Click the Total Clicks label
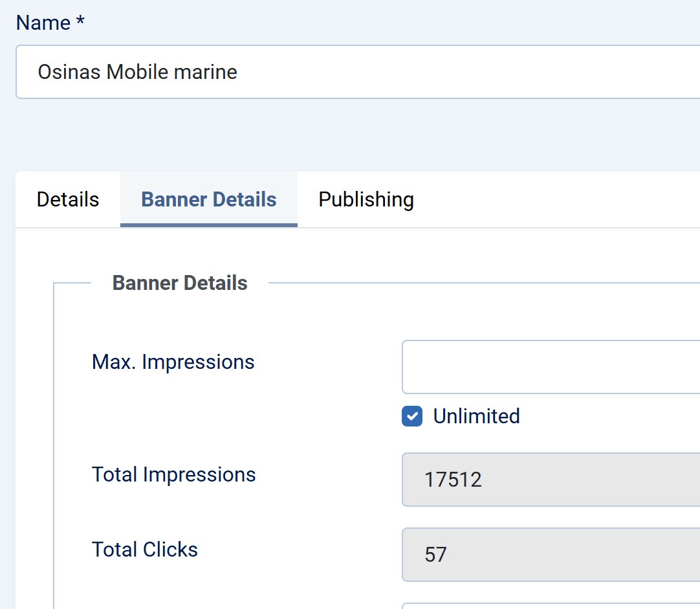 pyautogui.click(x=145, y=549)
